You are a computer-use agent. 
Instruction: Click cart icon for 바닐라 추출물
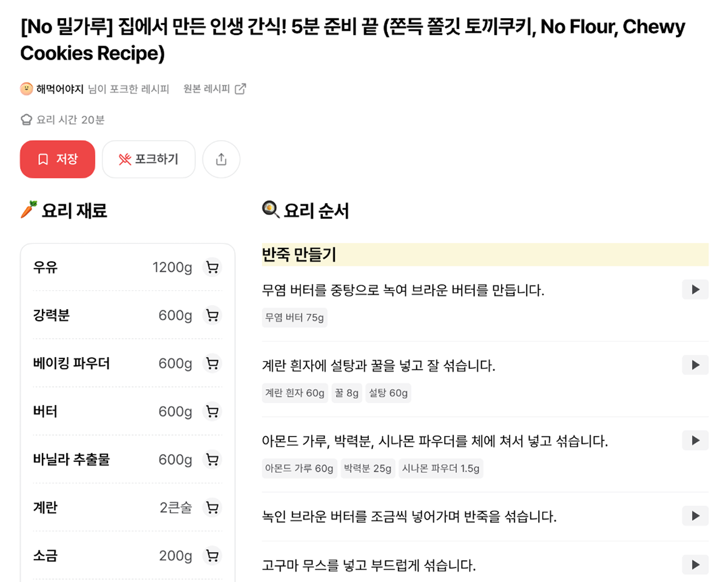pyautogui.click(x=212, y=460)
